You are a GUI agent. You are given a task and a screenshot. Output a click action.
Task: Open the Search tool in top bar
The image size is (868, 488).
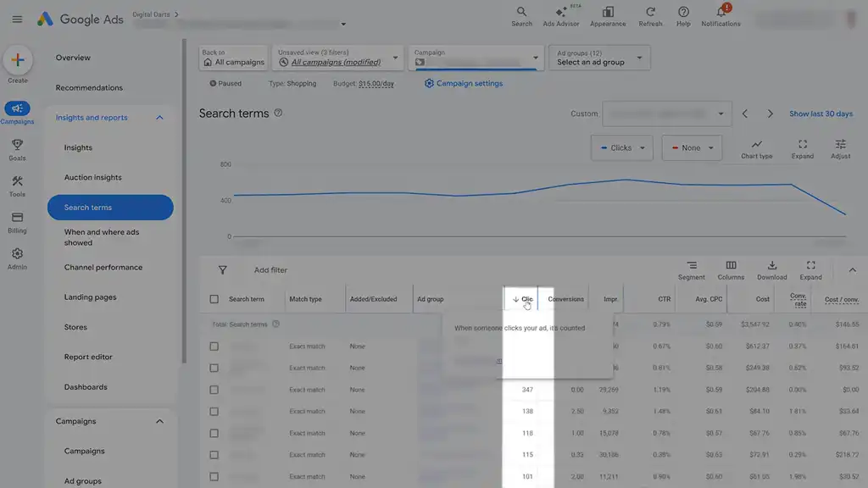point(521,17)
